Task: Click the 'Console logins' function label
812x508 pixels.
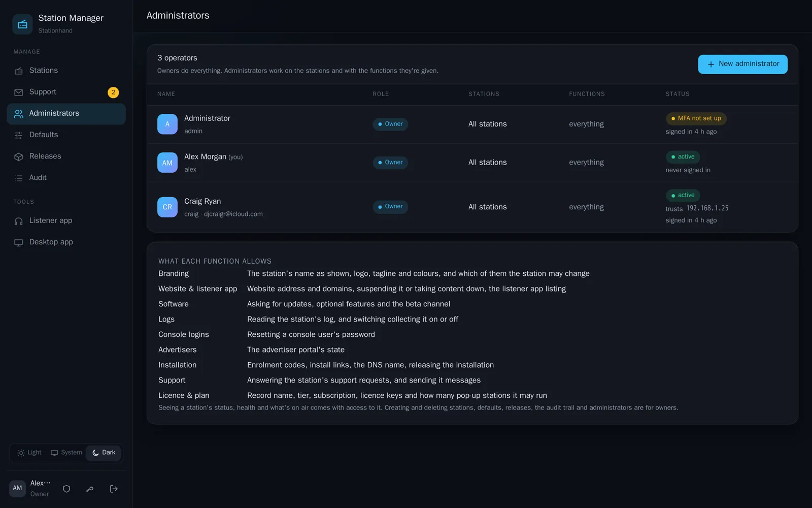Action: [x=184, y=335]
